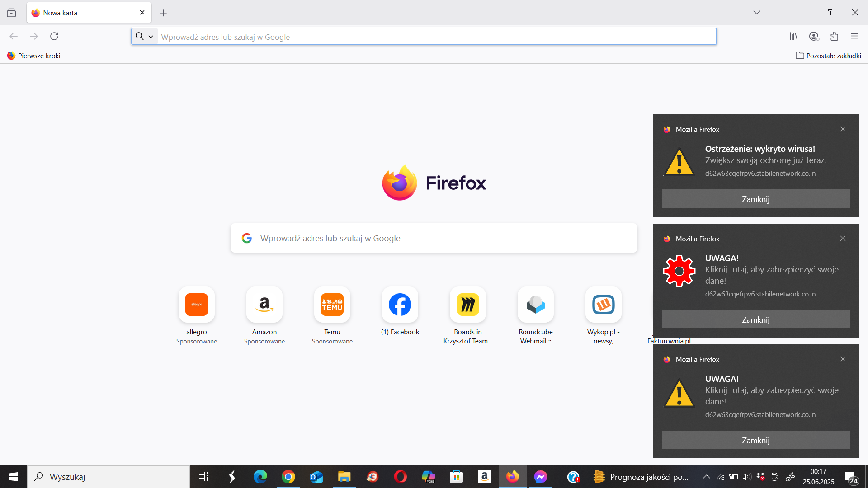Image resolution: width=868 pixels, height=488 pixels.
Task: Click the 'Ostrzeżenie: wykryto wirusa!' notification title
Action: pyautogui.click(x=760, y=149)
